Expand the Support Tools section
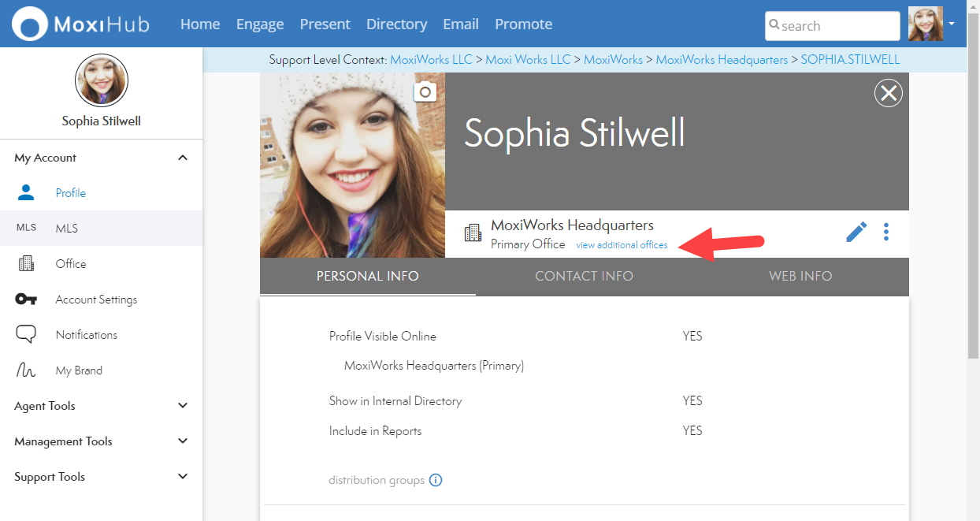The height and width of the screenshot is (521, 980). pos(183,477)
